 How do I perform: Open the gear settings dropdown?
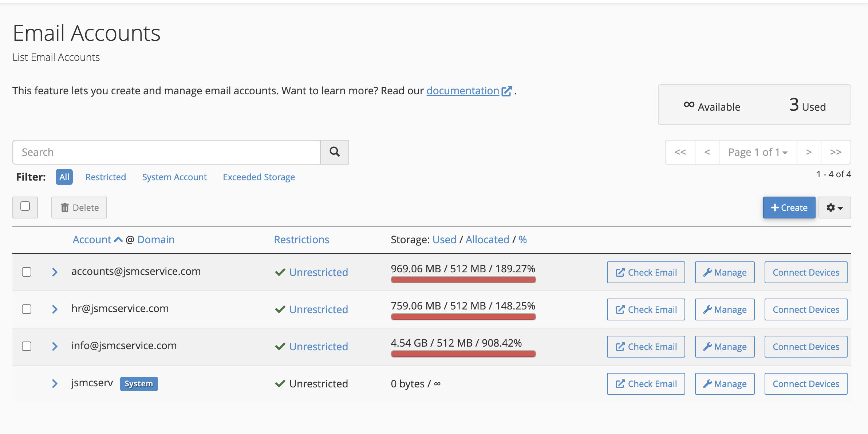[x=834, y=208]
